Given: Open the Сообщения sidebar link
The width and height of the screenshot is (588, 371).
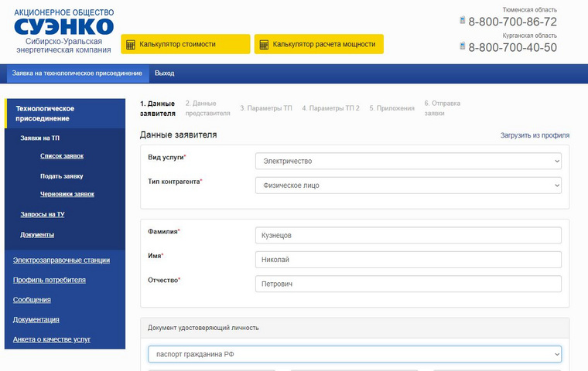Looking at the screenshot, I should pyautogui.click(x=32, y=300).
